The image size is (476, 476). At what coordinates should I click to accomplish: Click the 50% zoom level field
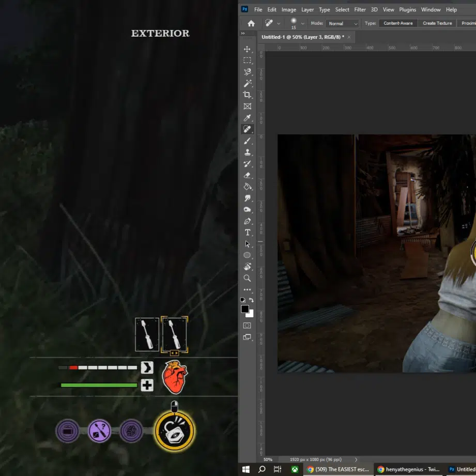tap(268, 459)
